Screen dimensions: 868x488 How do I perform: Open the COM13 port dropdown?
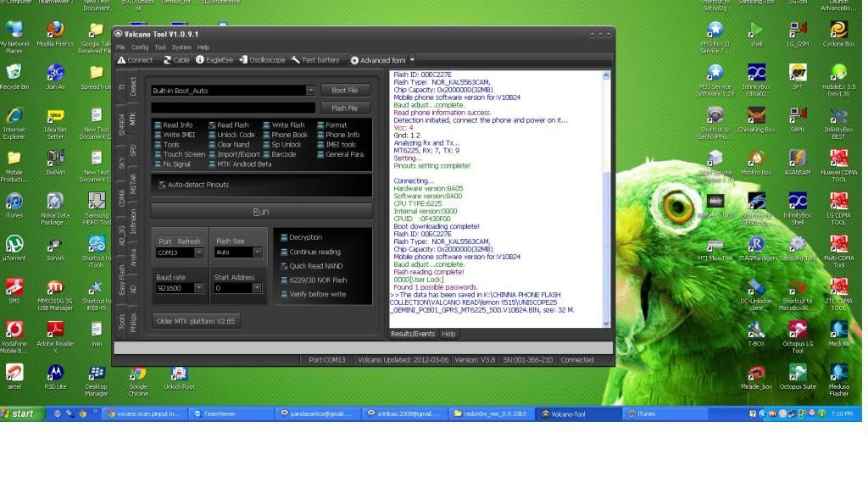pyautogui.click(x=198, y=252)
